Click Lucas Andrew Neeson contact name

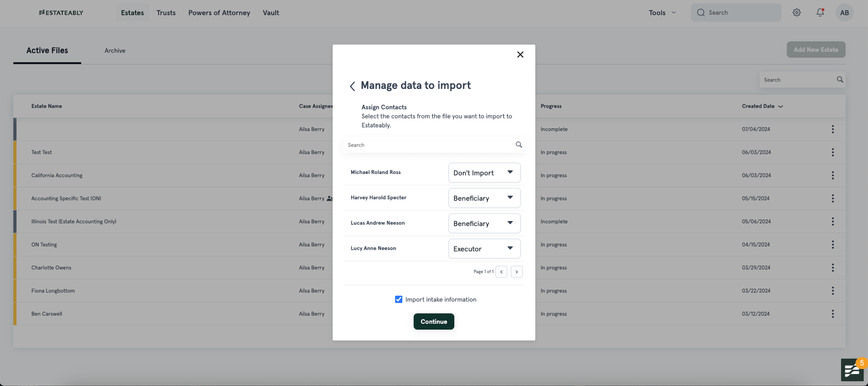tap(378, 223)
